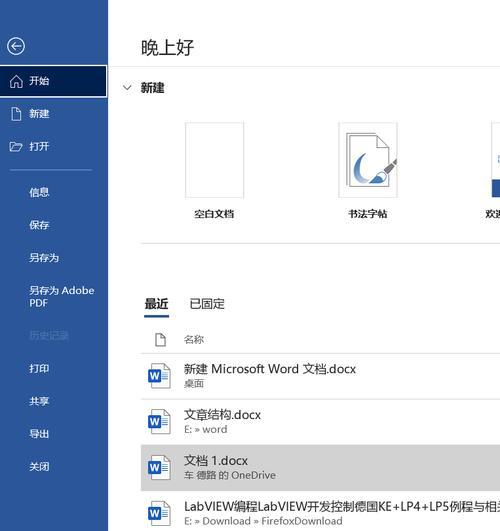Switch to the 最近 tab
Screen dimensions: 500x531
point(157,304)
